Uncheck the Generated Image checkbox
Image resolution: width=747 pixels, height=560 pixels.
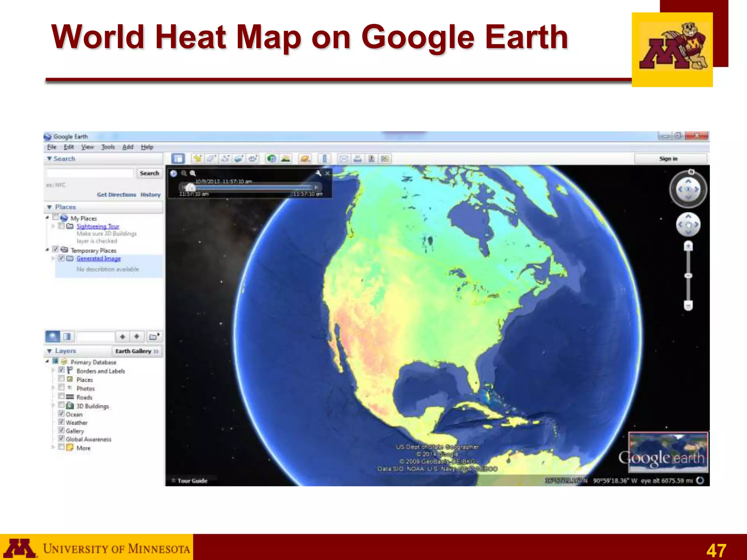pyautogui.click(x=61, y=258)
